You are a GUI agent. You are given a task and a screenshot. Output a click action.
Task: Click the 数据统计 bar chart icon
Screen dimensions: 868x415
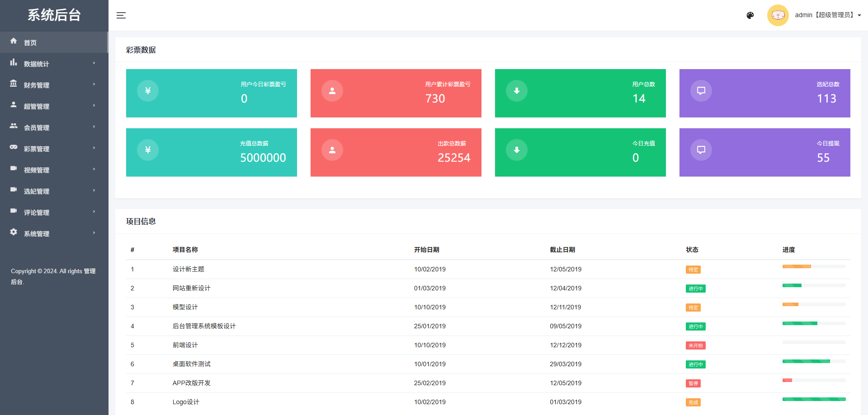click(14, 62)
